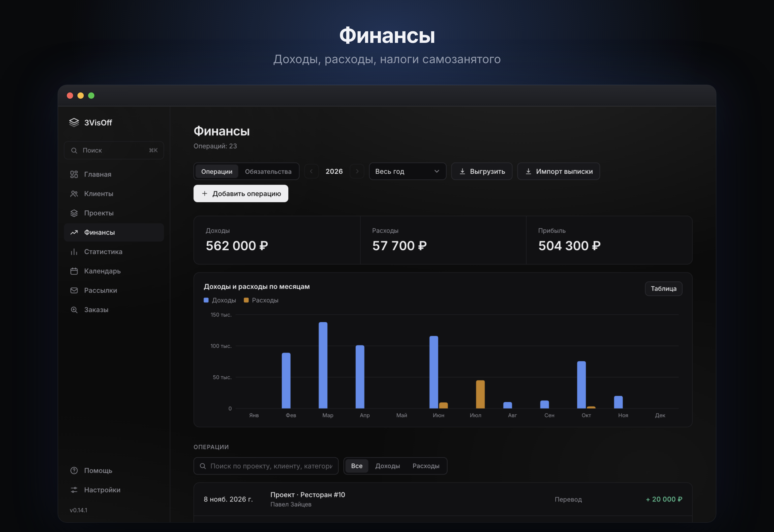Viewport: 774px width, 532px height.
Task: Click the magnifier icon in sidebar Поиск
Action: pyautogui.click(x=74, y=151)
